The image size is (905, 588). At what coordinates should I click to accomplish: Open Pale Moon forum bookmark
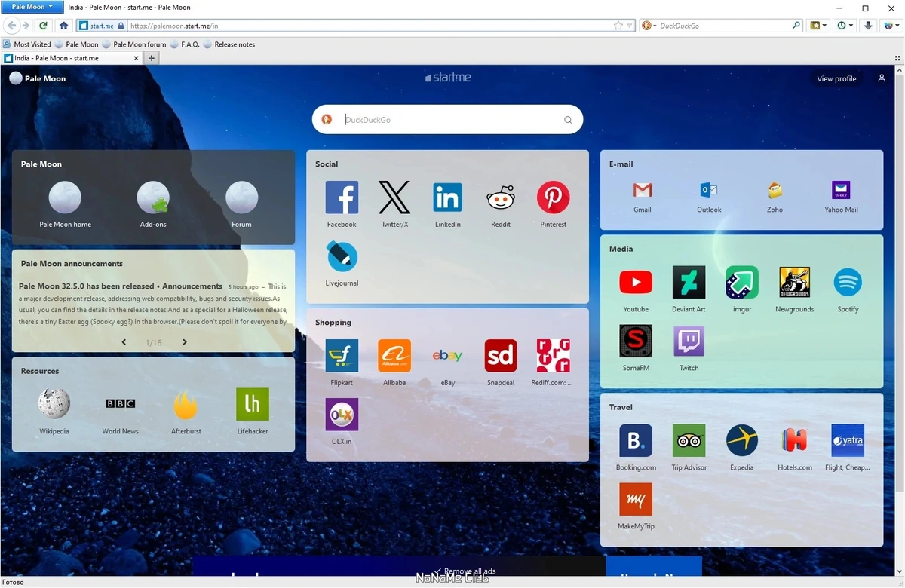coord(134,44)
